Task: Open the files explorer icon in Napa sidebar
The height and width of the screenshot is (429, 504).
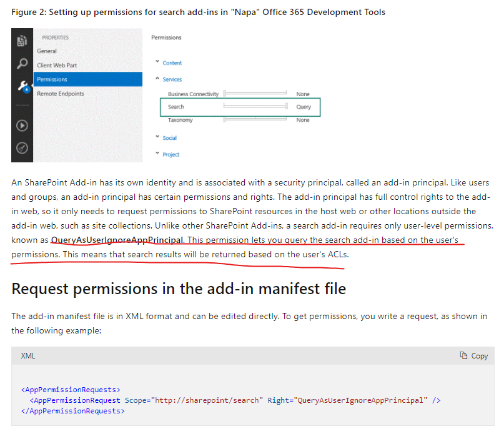Action: coord(22,41)
